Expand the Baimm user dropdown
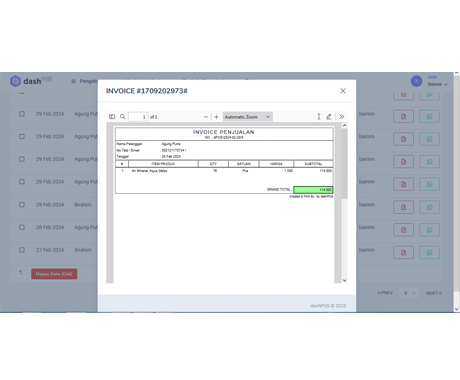The width and height of the screenshot is (460, 380). [437, 84]
